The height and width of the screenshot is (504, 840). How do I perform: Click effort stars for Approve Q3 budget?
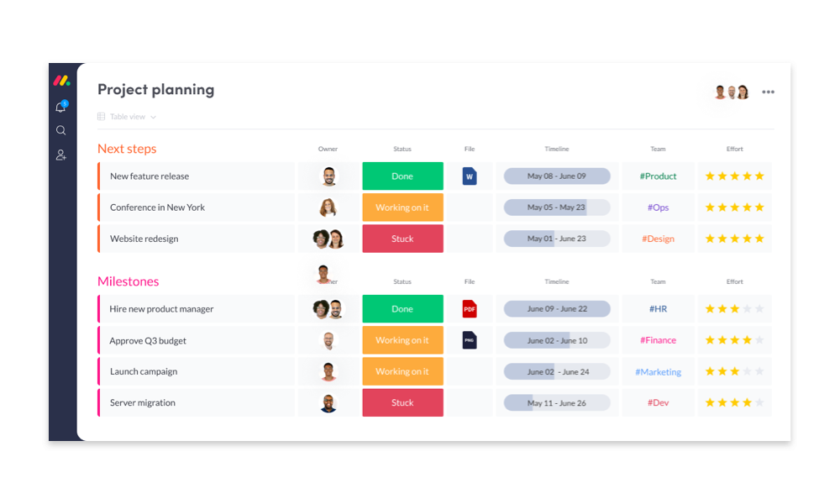click(x=734, y=340)
